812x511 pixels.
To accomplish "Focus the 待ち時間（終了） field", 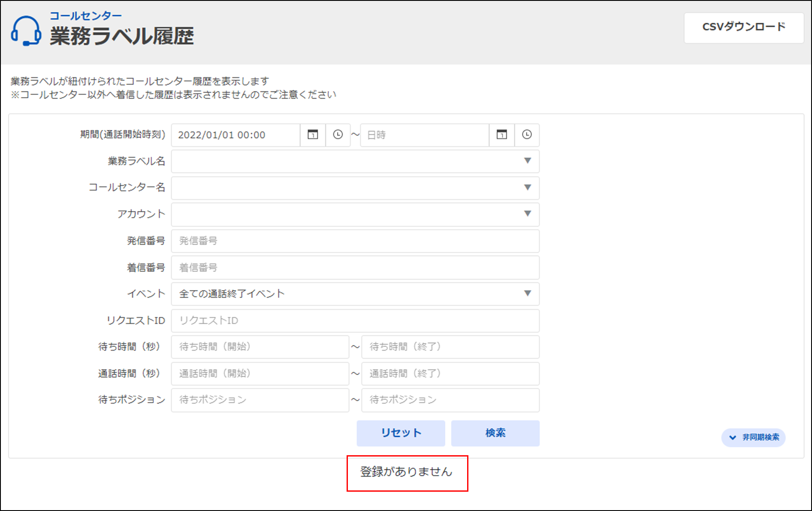I will coord(450,347).
